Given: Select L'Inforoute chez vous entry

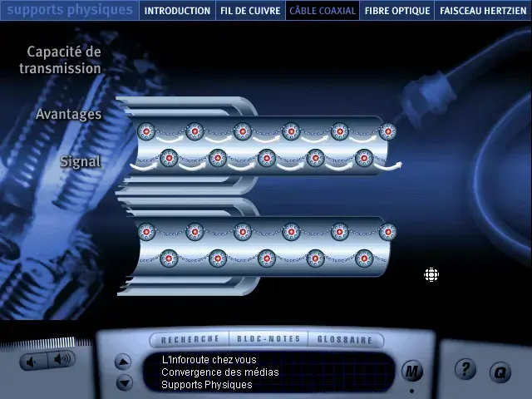Looking at the screenshot, I should tap(209, 360).
